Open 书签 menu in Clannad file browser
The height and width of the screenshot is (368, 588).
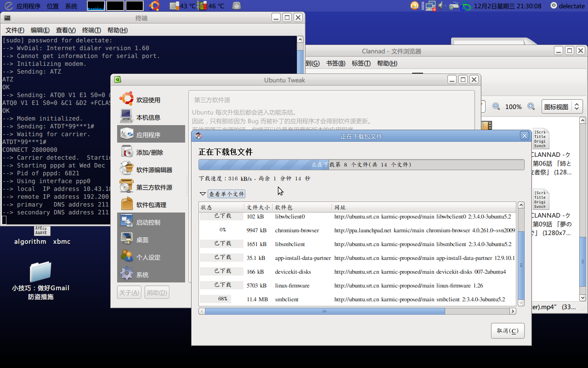click(335, 63)
